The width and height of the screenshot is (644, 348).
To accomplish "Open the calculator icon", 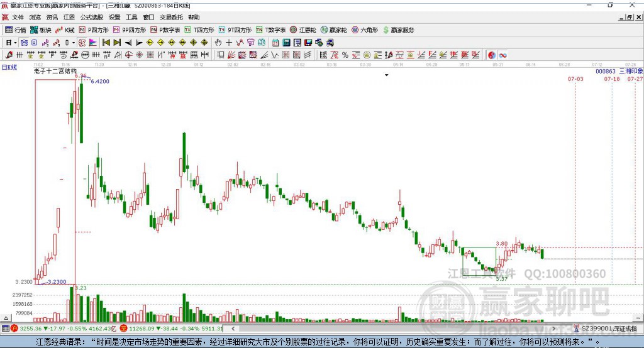I will click(286, 42).
